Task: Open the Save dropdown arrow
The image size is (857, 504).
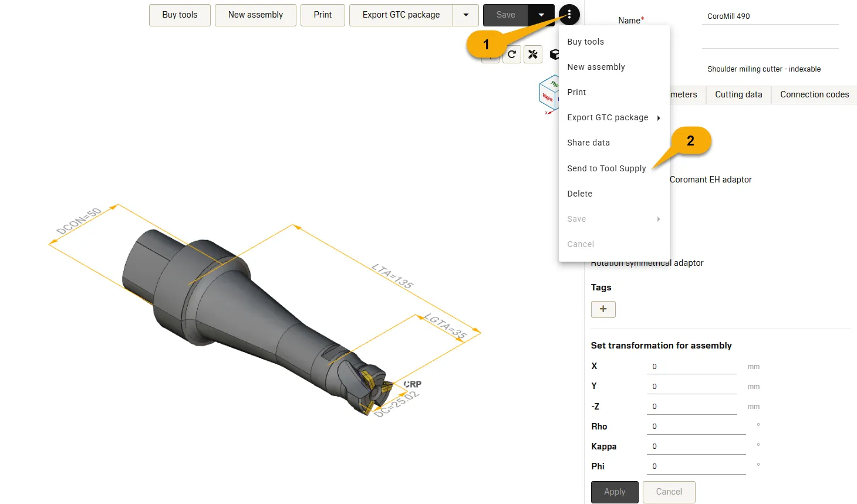Action: click(541, 15)
